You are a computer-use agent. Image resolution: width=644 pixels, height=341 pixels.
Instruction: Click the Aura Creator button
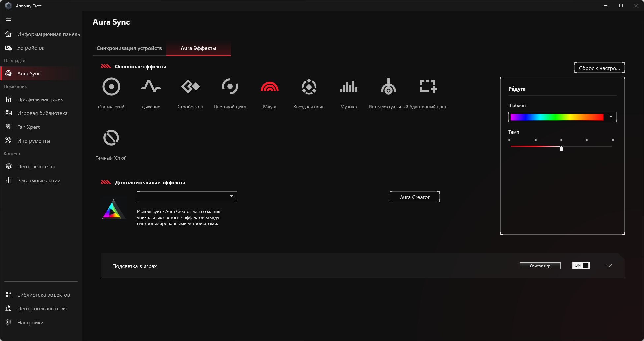[415, 197]
